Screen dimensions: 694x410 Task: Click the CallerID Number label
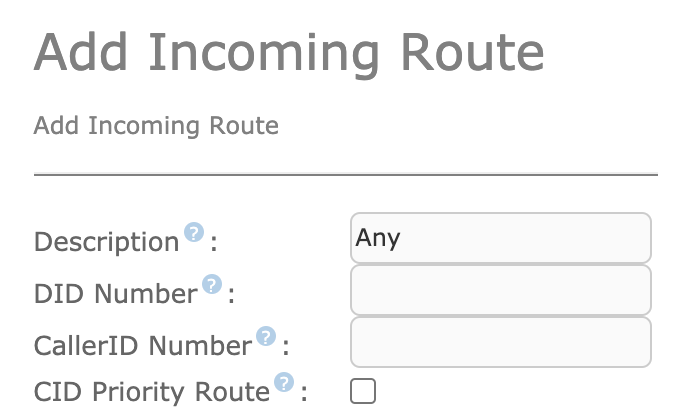(143, 346)
